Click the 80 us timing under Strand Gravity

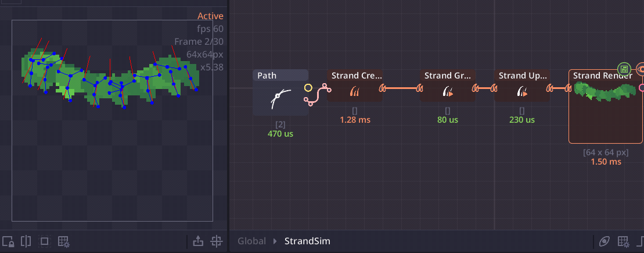point(448,120)
